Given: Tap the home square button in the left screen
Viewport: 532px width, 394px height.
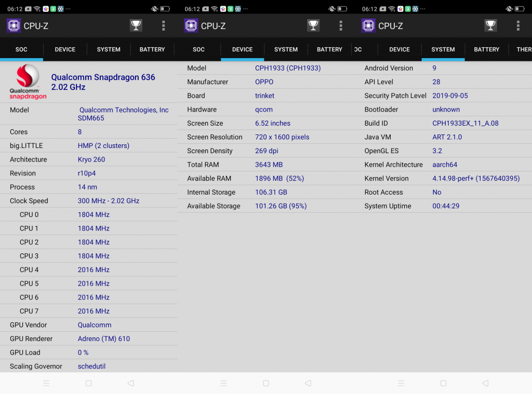Looking at the screenshot, I should click(88, 383).
